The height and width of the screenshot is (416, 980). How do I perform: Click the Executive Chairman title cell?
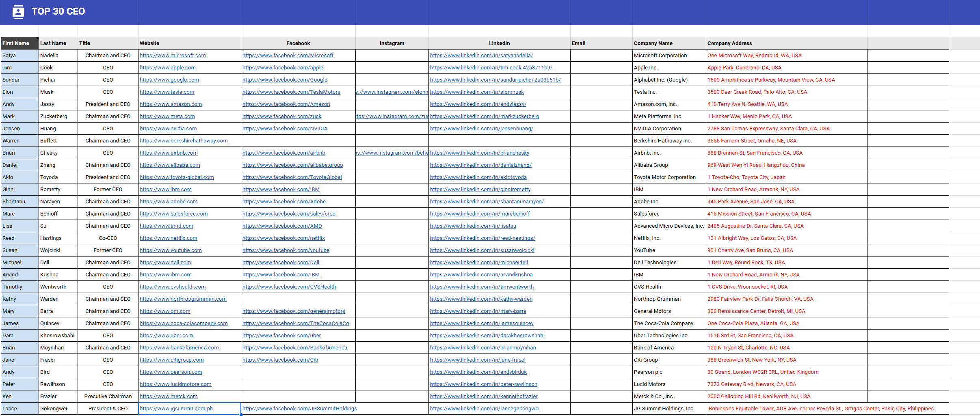(108, 397)
